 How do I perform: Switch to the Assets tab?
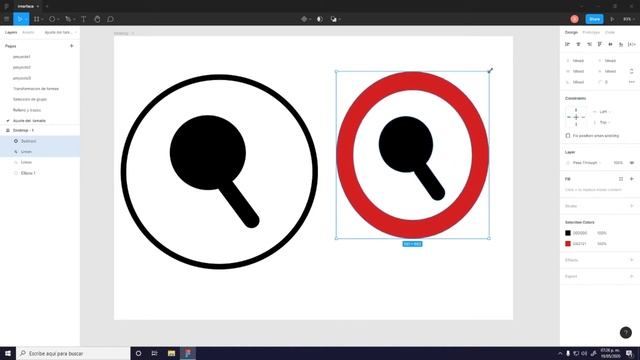click(x=28, y=32)
